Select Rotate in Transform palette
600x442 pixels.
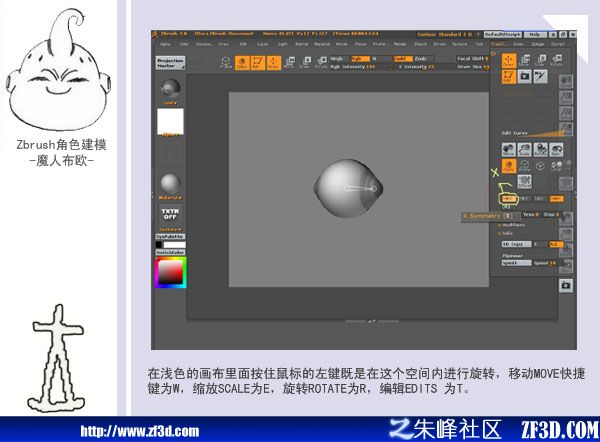(x=556, y=60)
